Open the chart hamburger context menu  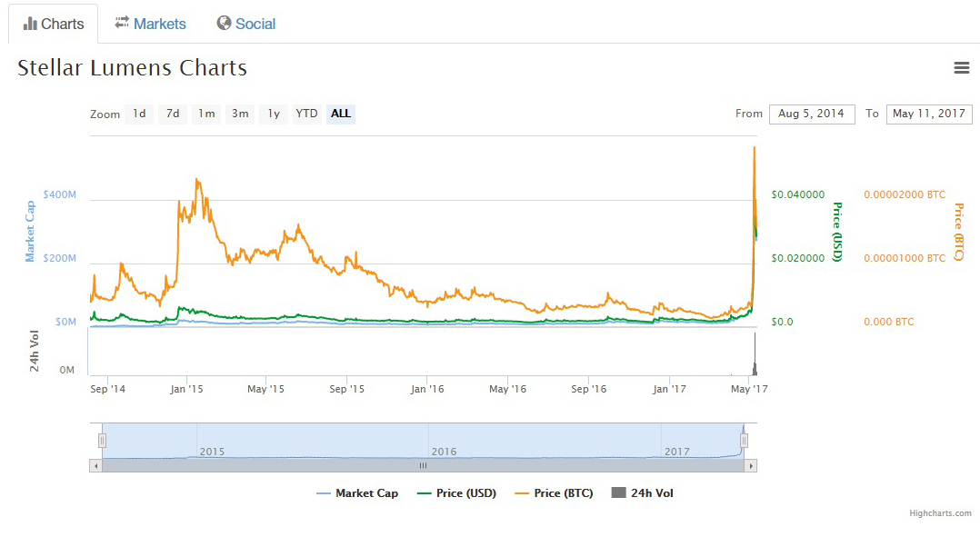pos(961,67)
